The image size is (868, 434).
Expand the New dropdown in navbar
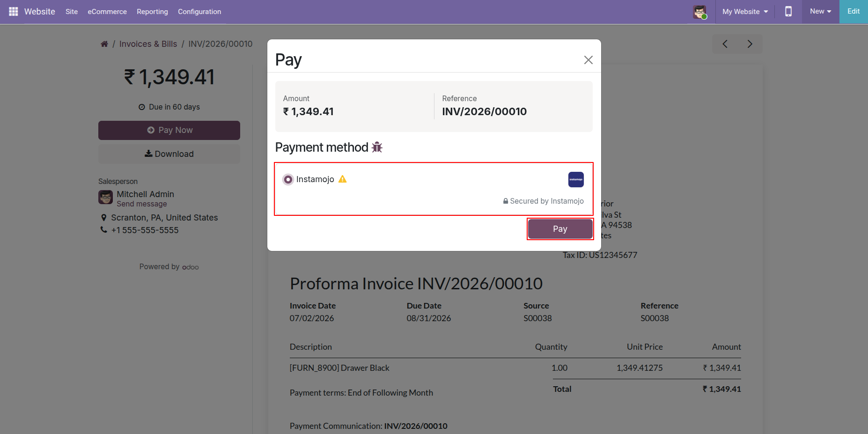coord(820,11)
